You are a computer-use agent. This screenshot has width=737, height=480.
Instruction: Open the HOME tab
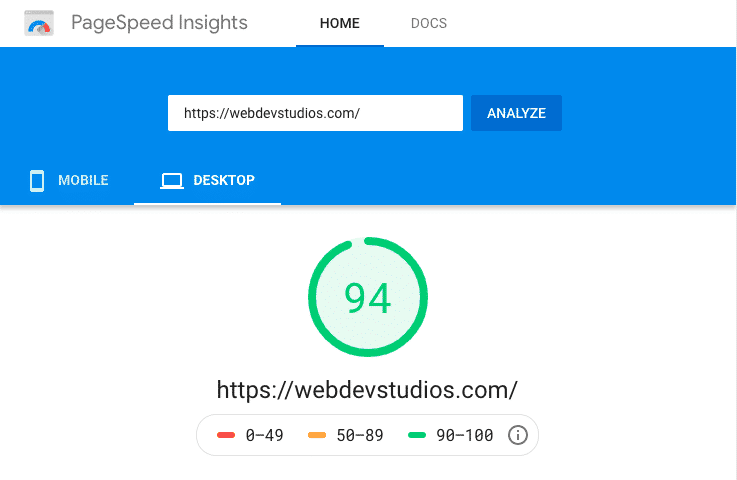pyautogui.click(x=340, y=23)
